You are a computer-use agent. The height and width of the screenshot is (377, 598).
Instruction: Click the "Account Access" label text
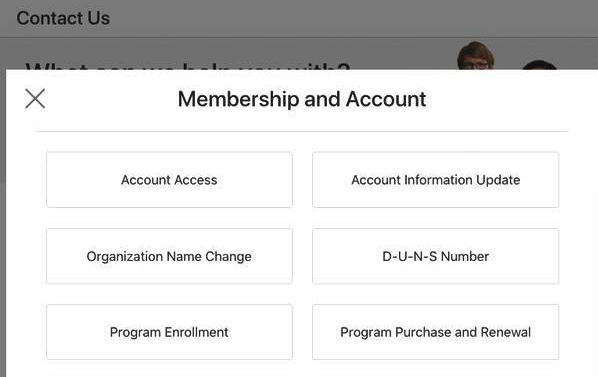click(x=169, y=180)
